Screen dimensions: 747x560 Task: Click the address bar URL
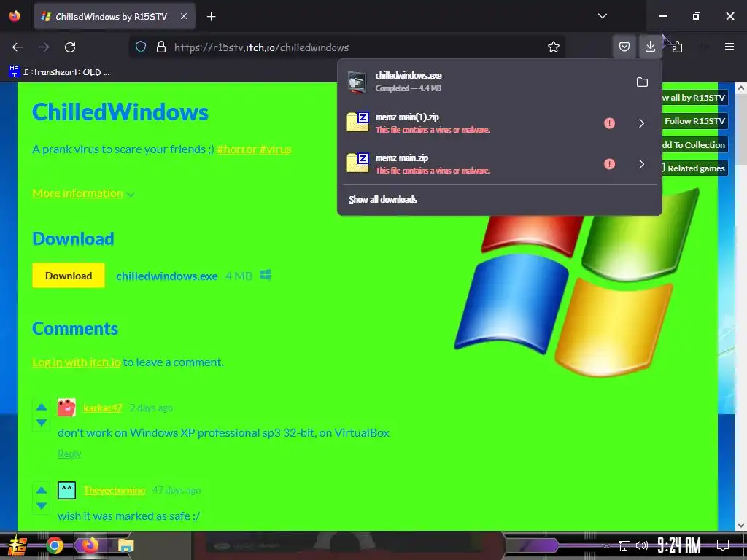tap(262, 47)
